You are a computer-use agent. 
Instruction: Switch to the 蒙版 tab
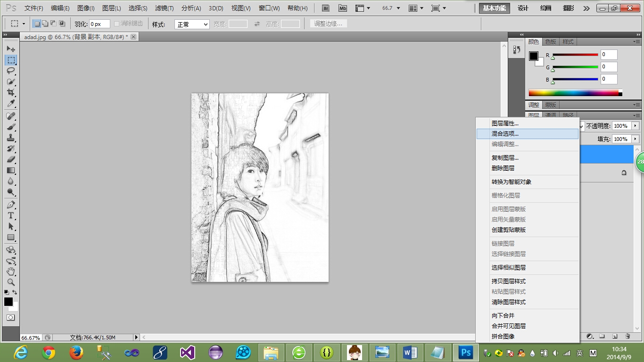click(551, 105)
